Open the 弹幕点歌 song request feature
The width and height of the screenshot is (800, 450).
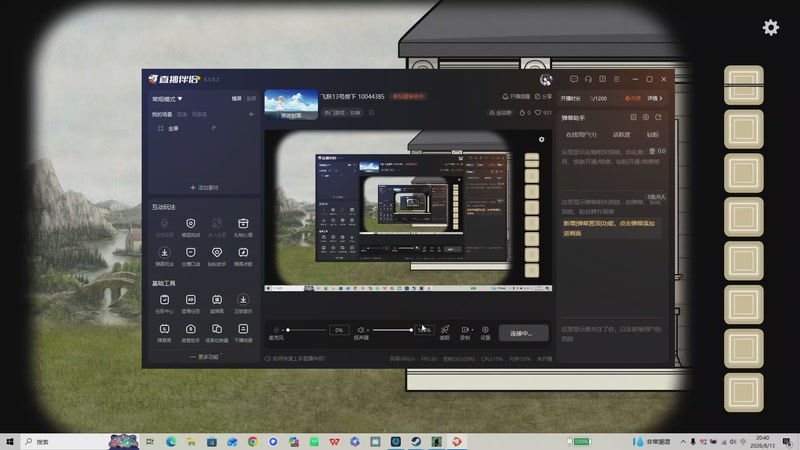[x=243, y=257]
